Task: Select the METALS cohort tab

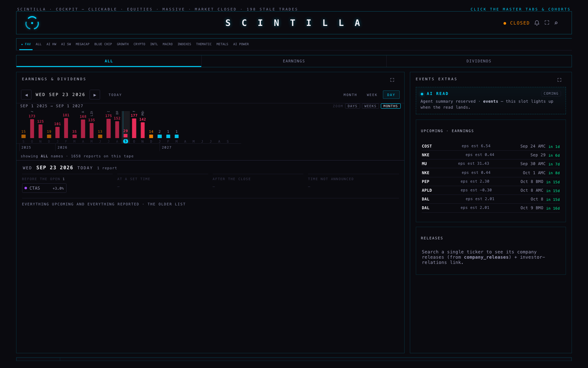Action: pos(222,44)
